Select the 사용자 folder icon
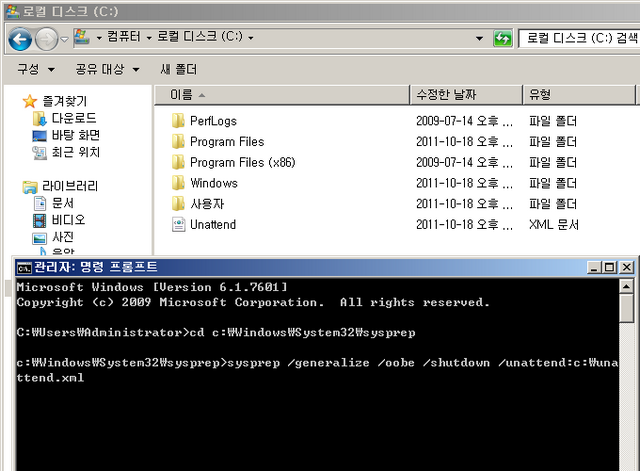This screenshot has height=471, width=640. coord(178,204)
